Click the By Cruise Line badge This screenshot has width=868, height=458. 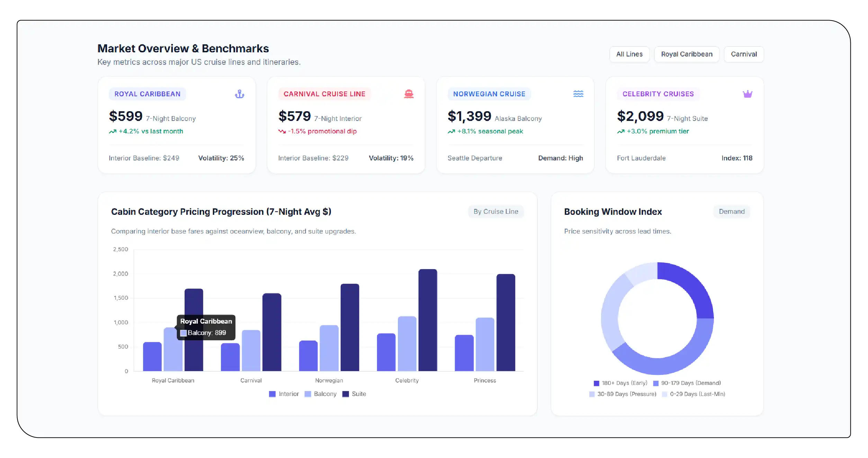pos(496,212)
